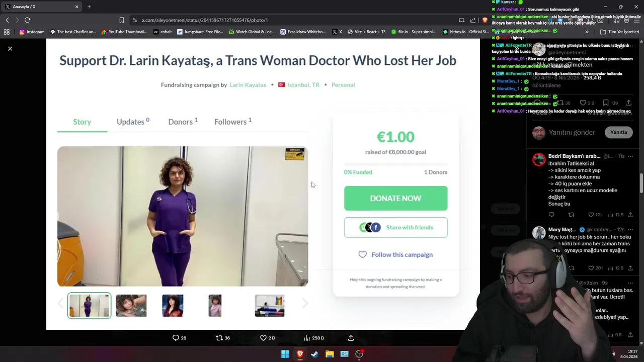Repost the tweet via icon showing 36
This screenshot has width=644, height=362.
(x=222, y=338)
